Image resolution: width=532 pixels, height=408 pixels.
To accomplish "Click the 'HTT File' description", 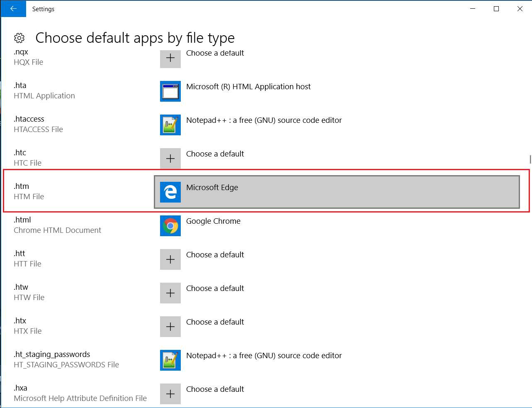I will [28, 264].
